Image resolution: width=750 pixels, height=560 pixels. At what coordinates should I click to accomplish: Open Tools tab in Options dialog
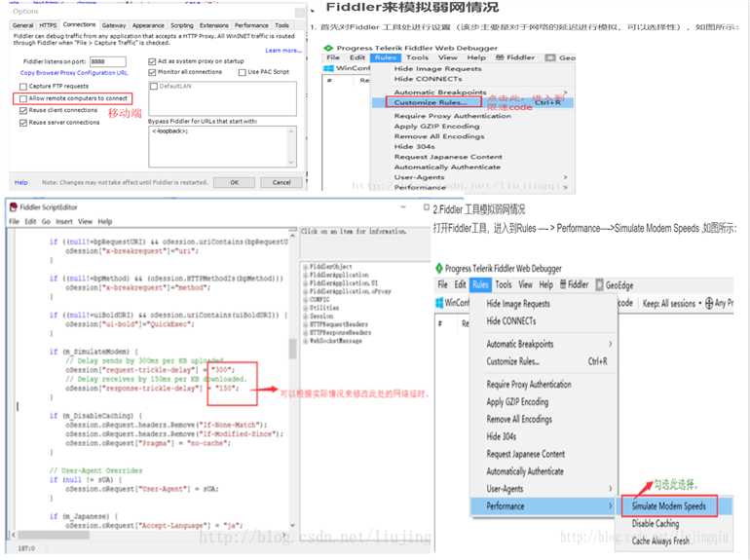tap(281, 25)
